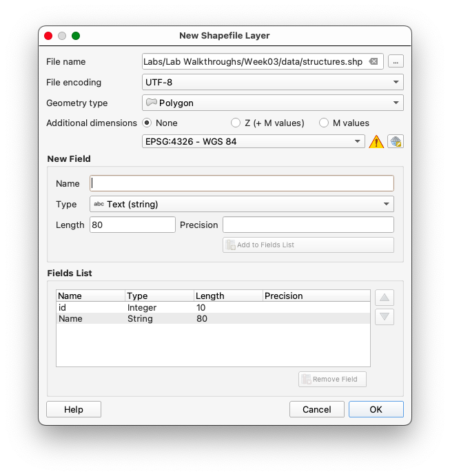Viewport: 450px width, 476px height.
Task: Click the new field Name input
Action: [x=242, y=183]
